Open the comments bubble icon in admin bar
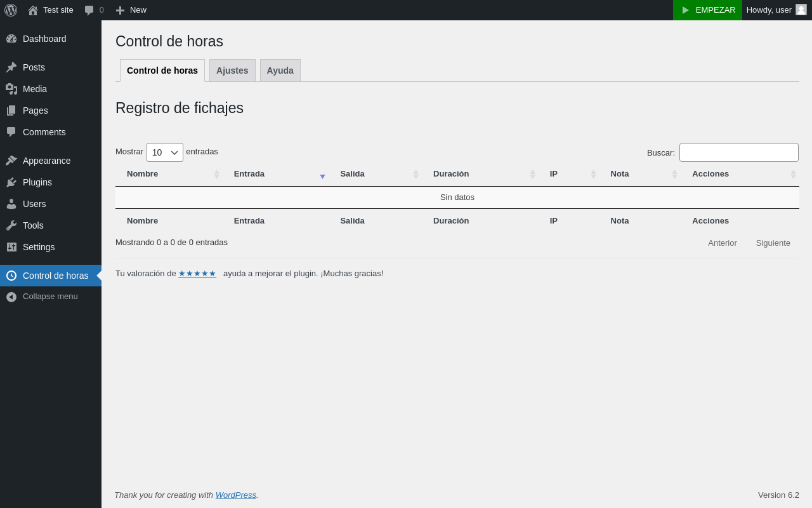The image size is (812, 508). coord(89,10)
